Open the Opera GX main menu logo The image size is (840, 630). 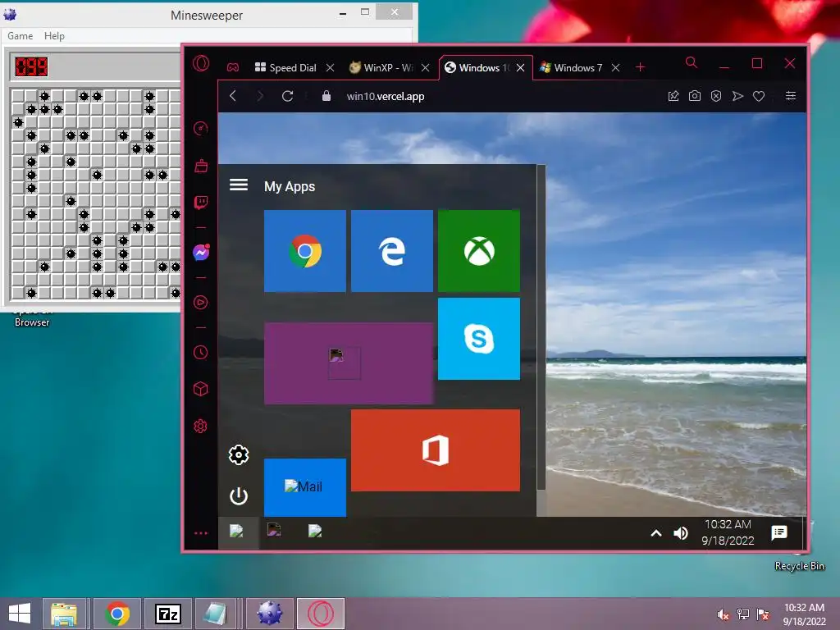201,64
